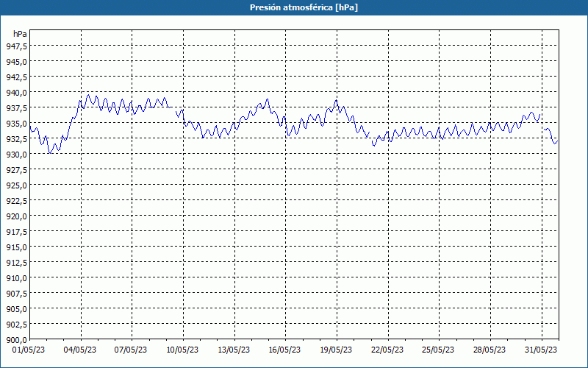Image resolution: width=588 pixels, height=368 pixels.
Task: Click the 'hPa' unit label on the axis
Action: pyautogui.click(x=20, y=34)
